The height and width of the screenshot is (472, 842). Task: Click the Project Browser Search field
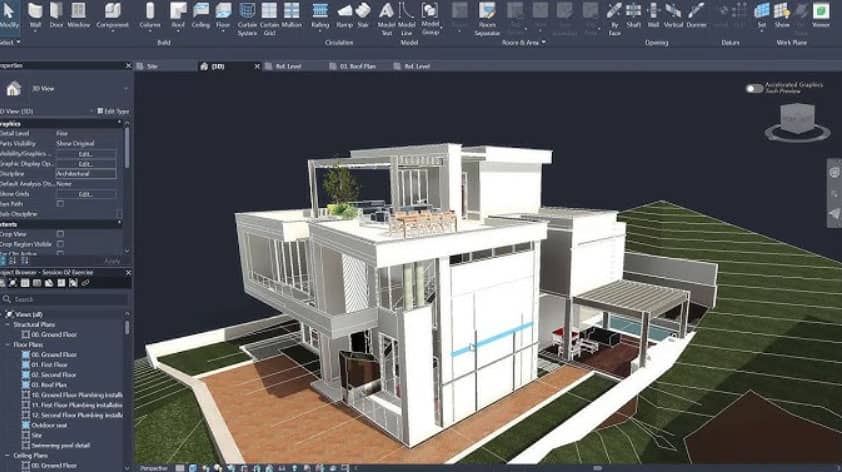coord(64,299)
